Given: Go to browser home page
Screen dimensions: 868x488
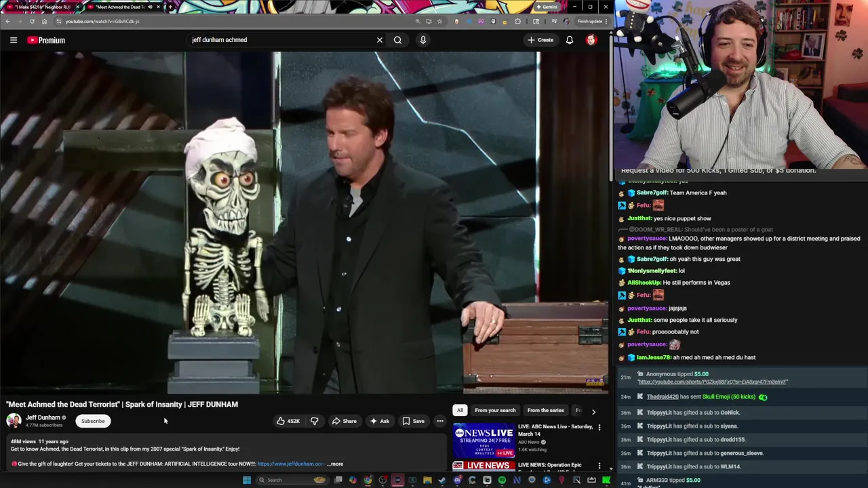Looking at the screenshot, I should [x=44, y=21].
